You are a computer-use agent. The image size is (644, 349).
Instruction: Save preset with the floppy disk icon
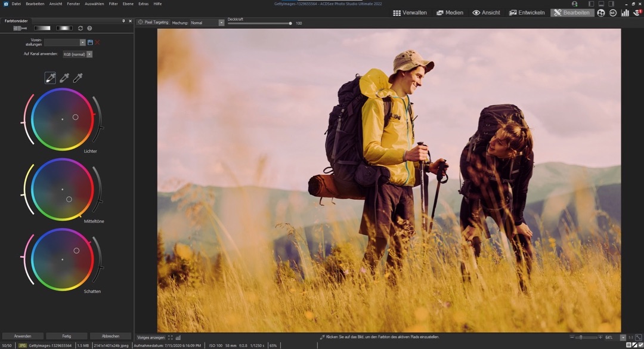[90, 42]
